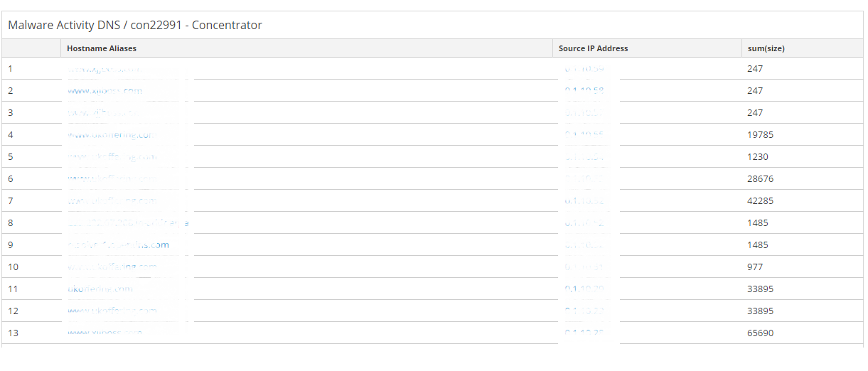868x371 pixels.
Task: Click the sum value 65690
Action: 760,333
